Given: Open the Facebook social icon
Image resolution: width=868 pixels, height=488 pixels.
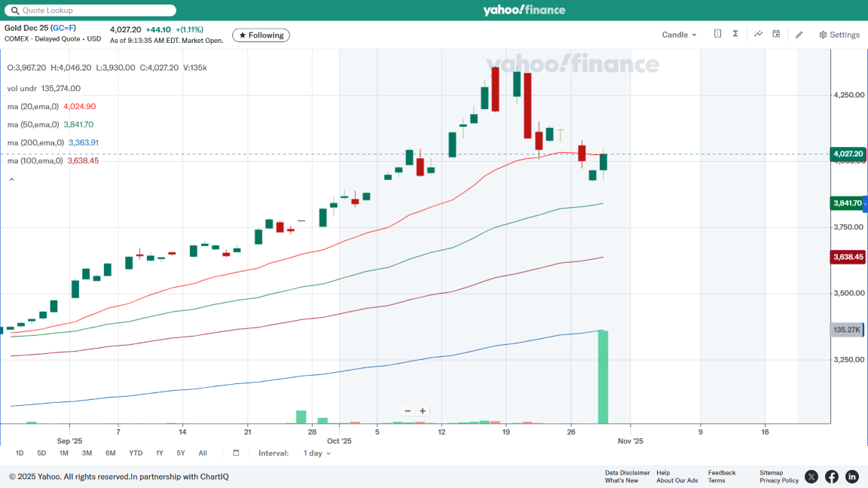Looking at the screenshot, I should 832,477.
